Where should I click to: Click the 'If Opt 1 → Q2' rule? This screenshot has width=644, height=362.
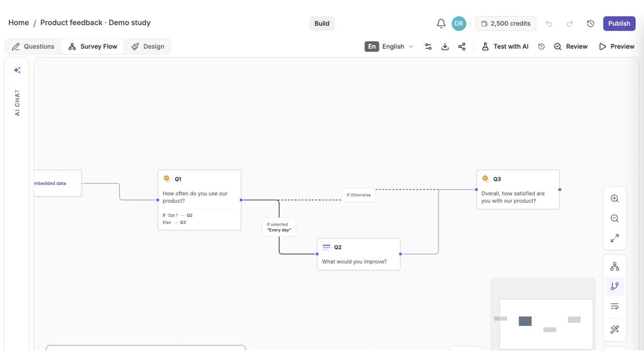(x=178, y=215)
